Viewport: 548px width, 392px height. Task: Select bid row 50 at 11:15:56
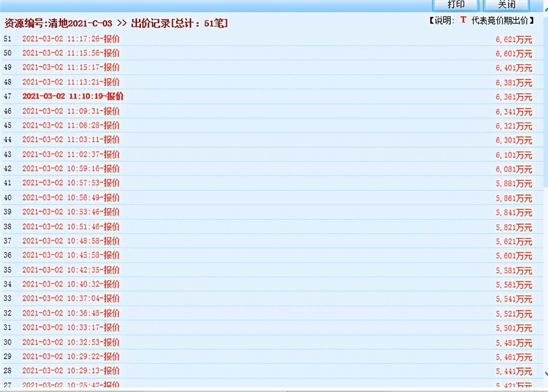[x=273, y=53]
